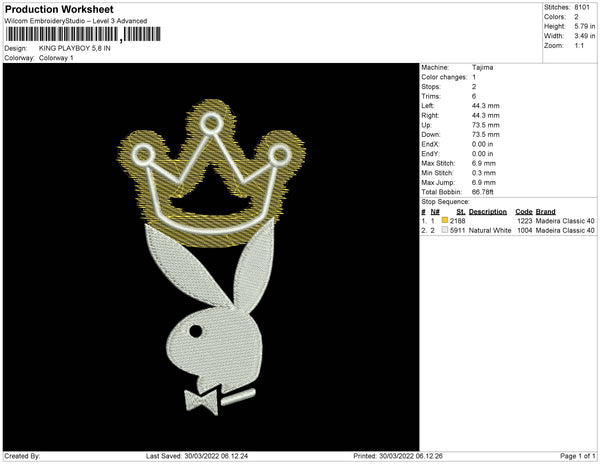Click the 'Colorway 1' value
Image resolution: width=600 pixels, height=464 pixels.
[x=56, y=58]
